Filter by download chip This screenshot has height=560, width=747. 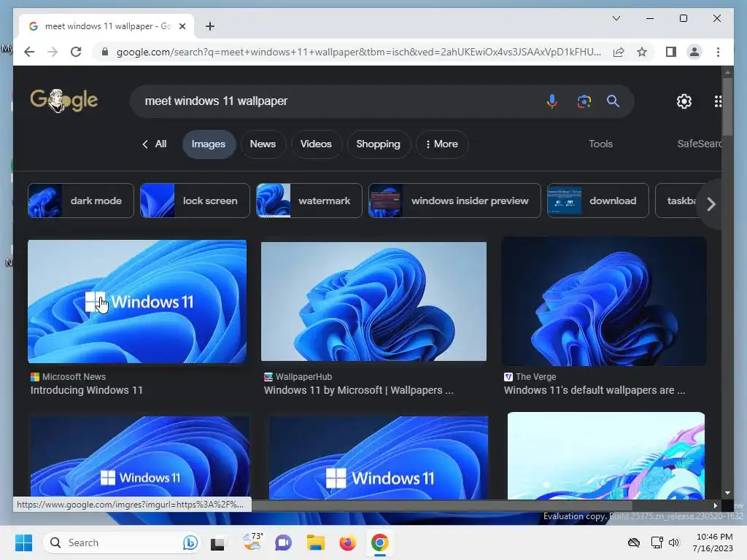pos(598,201)
